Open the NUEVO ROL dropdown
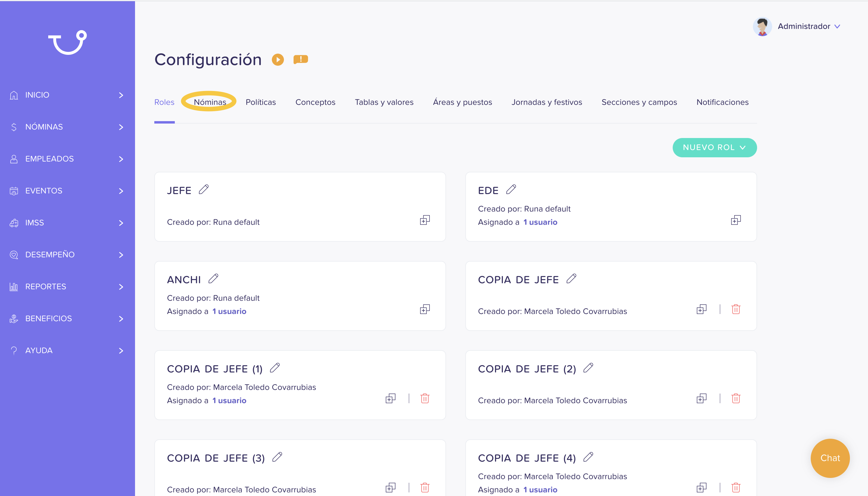 pyautogui.click(x=714, y=148)
